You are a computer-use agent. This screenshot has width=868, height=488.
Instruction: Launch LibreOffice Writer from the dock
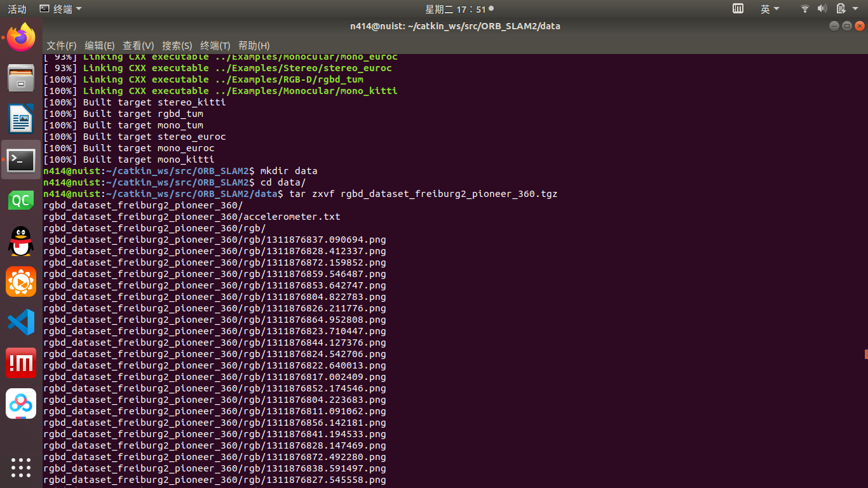pos(21,119)
